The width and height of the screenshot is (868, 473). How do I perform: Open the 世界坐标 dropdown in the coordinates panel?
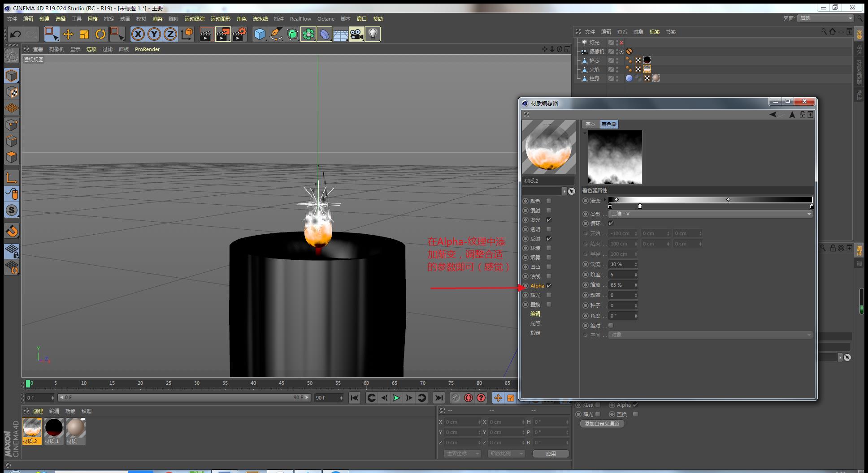[462, 453]
